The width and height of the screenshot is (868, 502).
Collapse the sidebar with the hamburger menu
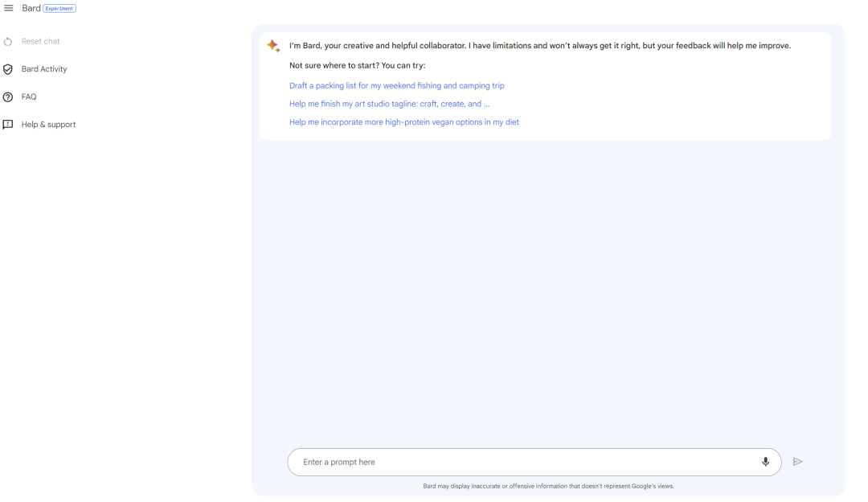pos(9,8)
